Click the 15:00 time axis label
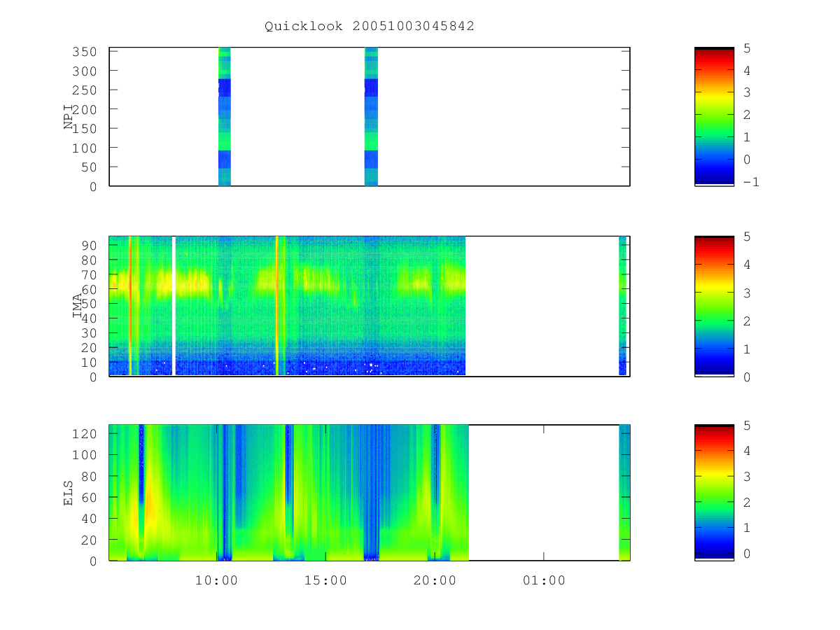Screen dimensions: 840x630 point(325,580)
